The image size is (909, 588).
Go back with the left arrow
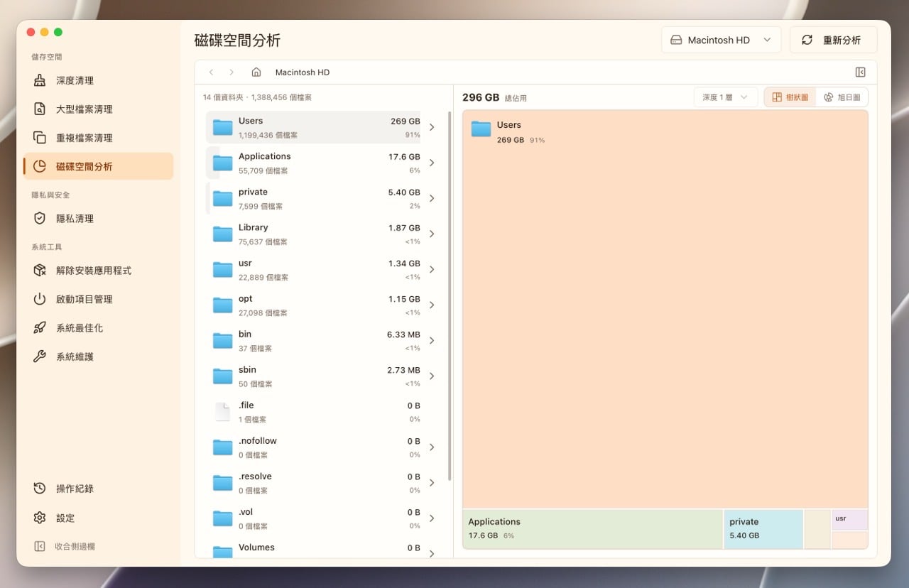pyautogui.click(x=211, y=72)
